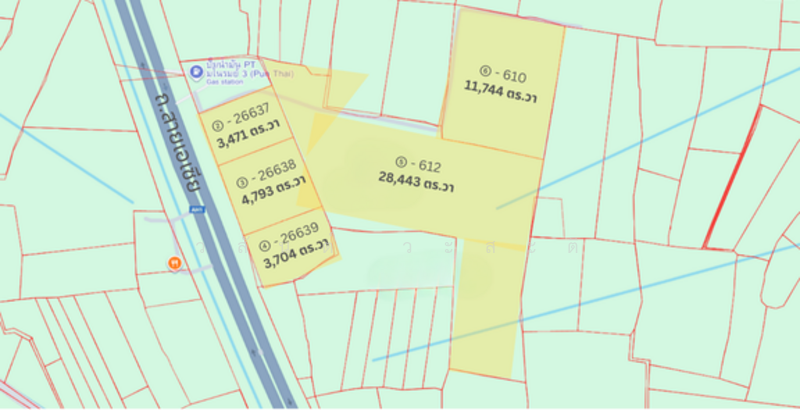Click circled number 2 on parcel 26637
The height and width of the screenshot is (410, 800).
pos(217,126)
